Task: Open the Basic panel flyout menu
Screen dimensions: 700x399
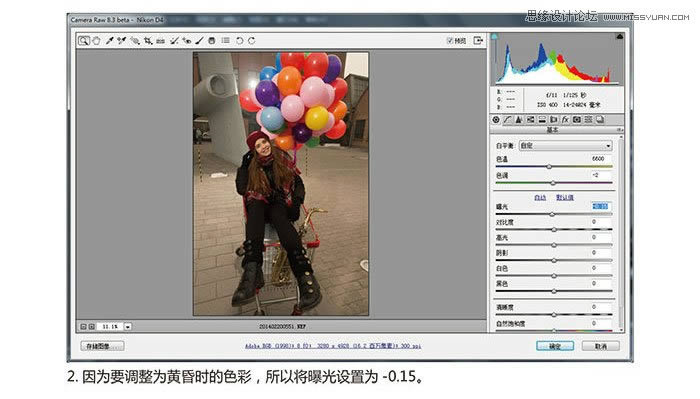Action: [x=620, y=130]
